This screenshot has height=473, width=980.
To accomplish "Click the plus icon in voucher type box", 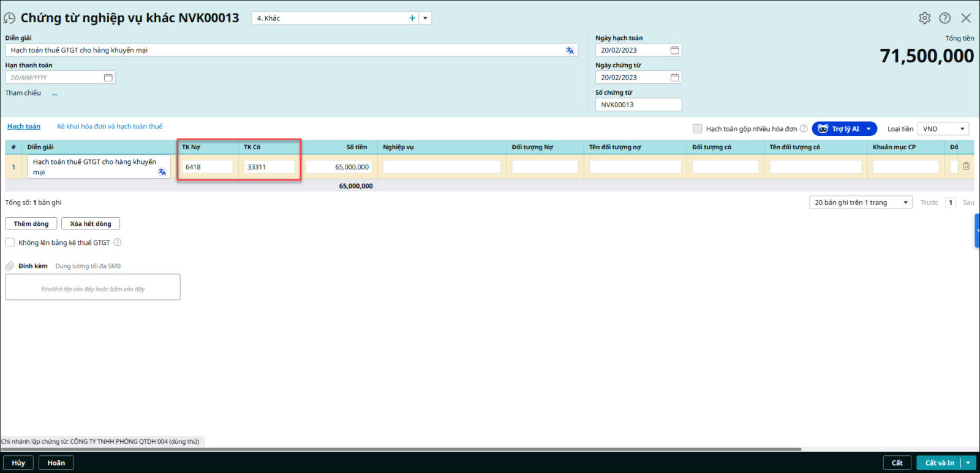I will pos(412,18).
